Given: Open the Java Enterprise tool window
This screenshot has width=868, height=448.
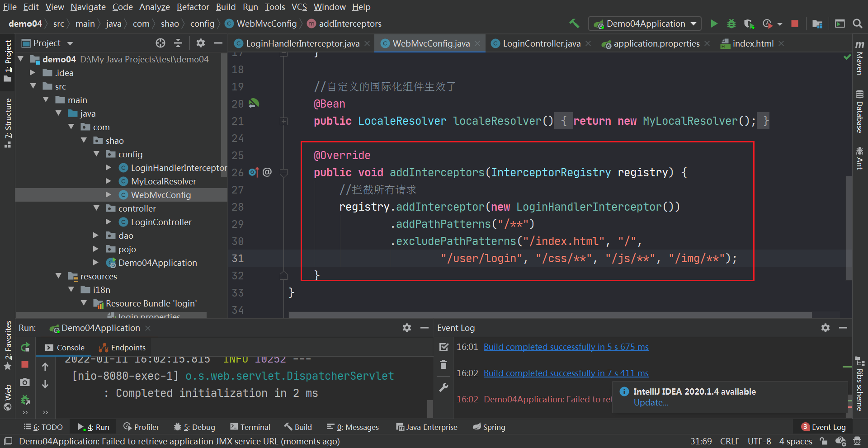Looking at the screenshot, I should pyautogui.click(x=427, y=427).
